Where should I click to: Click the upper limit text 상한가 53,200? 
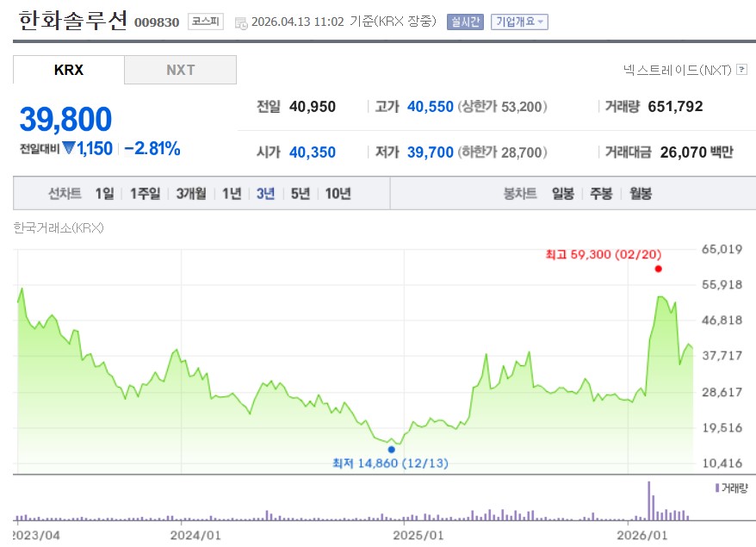[x=502, y=107]
